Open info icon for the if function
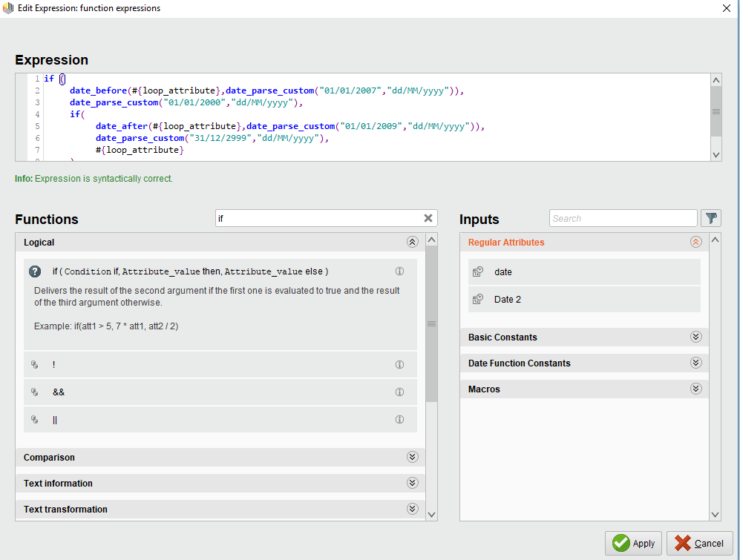This screenshot has height=560, width=740. coord(399,271)
